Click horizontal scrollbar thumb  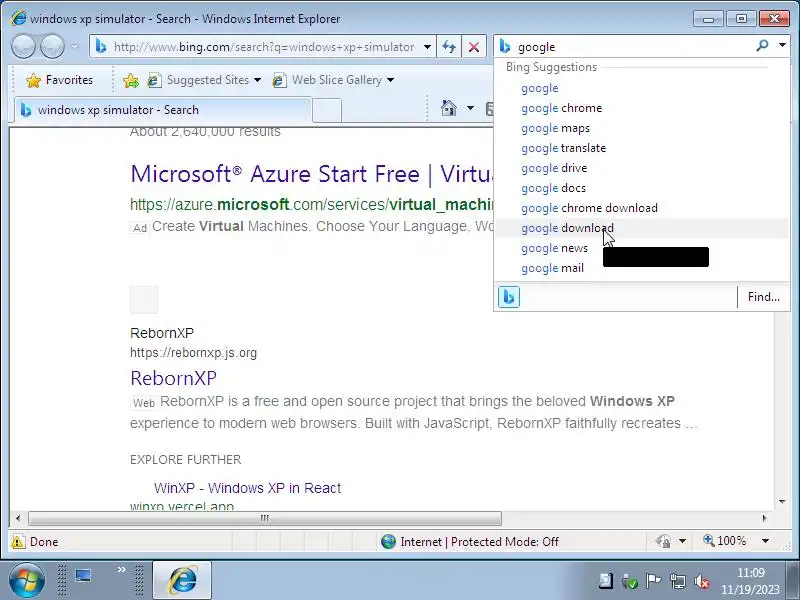click(265, 518)
